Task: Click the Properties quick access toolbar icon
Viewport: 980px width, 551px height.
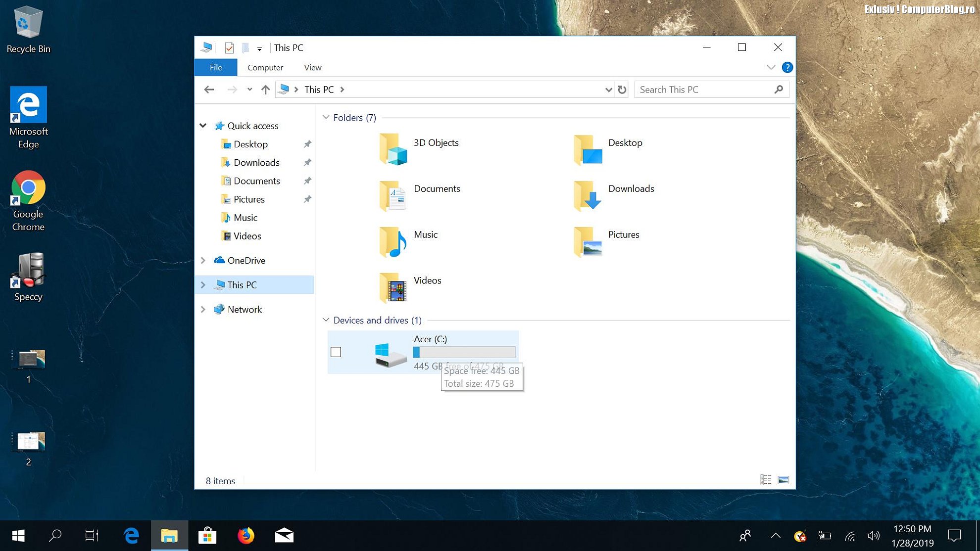Action: (x=229, y=47)
